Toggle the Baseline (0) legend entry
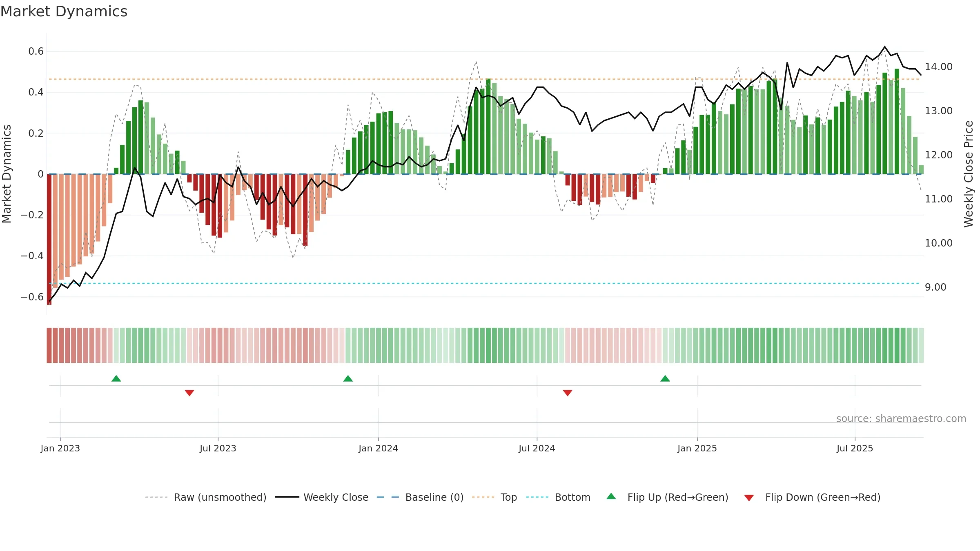 click(420, 497)
